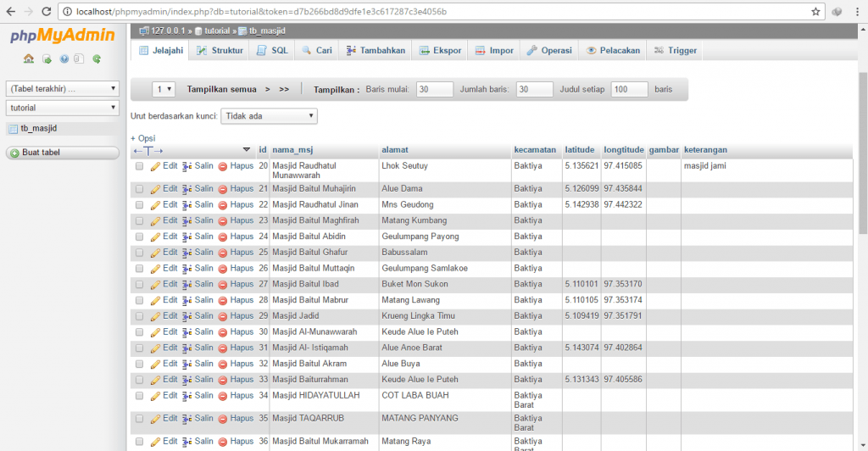868x451 pixels.
Task: Click the Salin copy icon for row 21
Action: [186, 189]
